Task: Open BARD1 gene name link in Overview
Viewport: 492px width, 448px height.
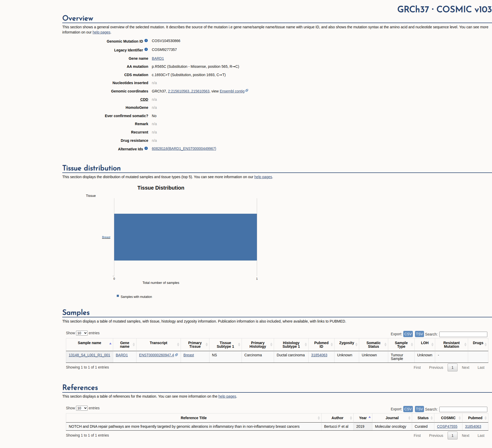Action: click(x=158, y=58)
